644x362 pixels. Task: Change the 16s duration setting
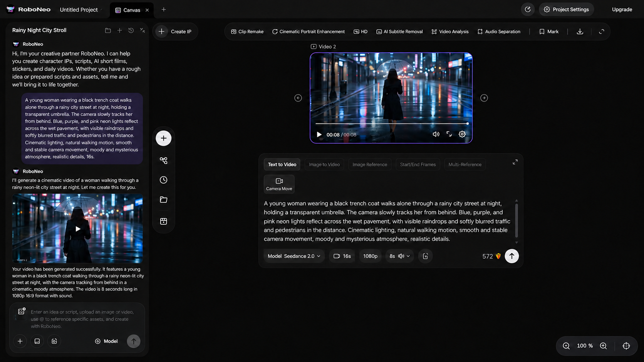342,256
